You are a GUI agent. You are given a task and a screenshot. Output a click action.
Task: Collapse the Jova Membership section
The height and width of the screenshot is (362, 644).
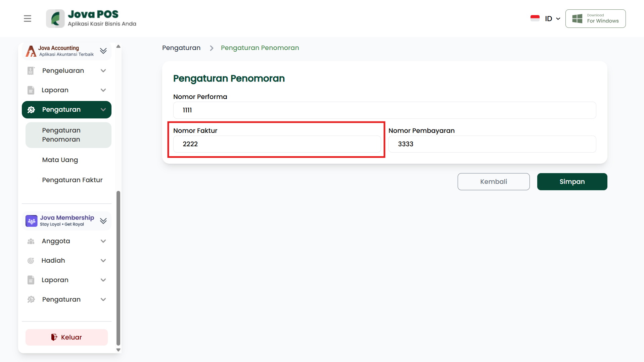click(103, 221)
